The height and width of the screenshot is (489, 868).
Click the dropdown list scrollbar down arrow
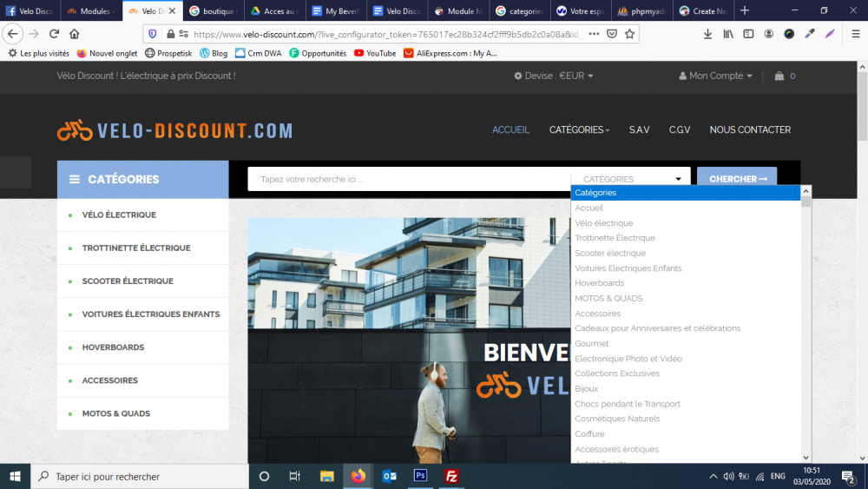tap(806, 458)
